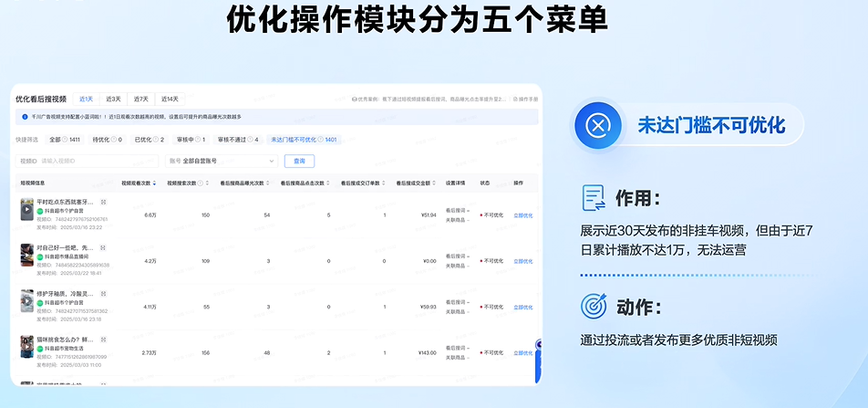This screenshot has width=868, height=408.
Task: Switch to the 近7天 time range tab
Action: point(140,99)
